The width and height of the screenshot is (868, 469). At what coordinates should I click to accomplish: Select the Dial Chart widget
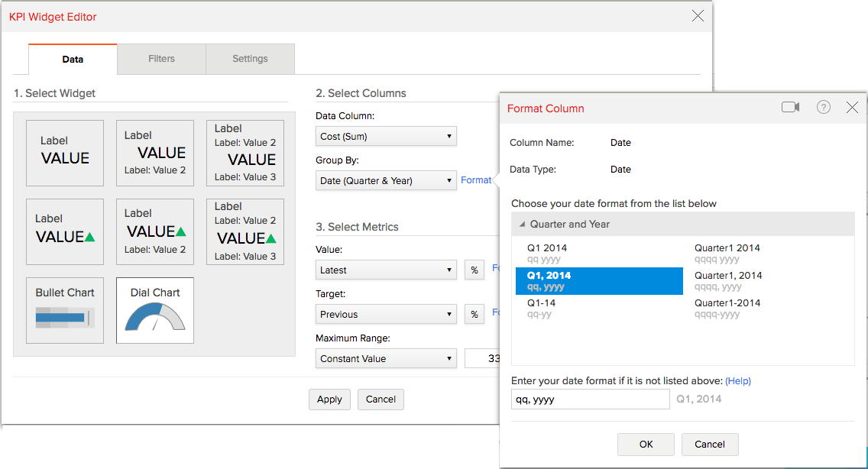pos(155,310)
